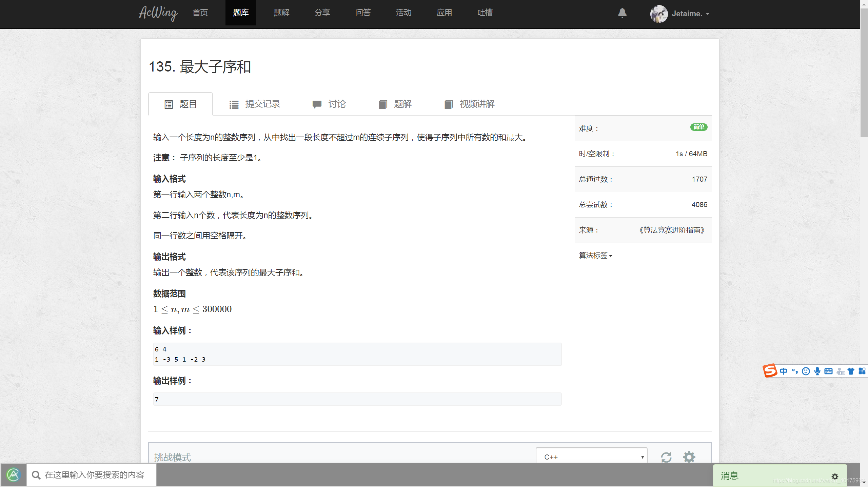Screen dimensions: 868x487
Task: Open the emoji panel in the Sogou toolbar
Action: pyautogui.click(x=806, y=371)
